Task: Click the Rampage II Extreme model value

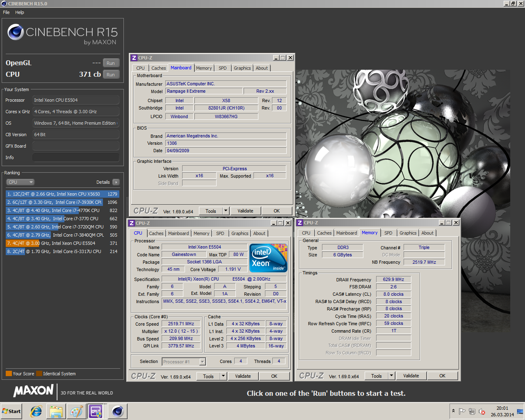Action: point(203,91)
